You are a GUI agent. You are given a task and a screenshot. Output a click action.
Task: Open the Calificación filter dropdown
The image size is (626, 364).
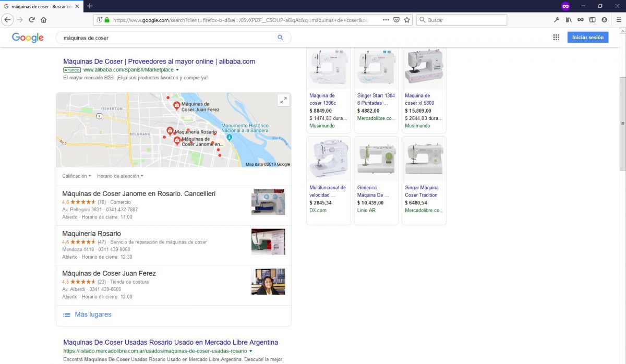[76, 176]
